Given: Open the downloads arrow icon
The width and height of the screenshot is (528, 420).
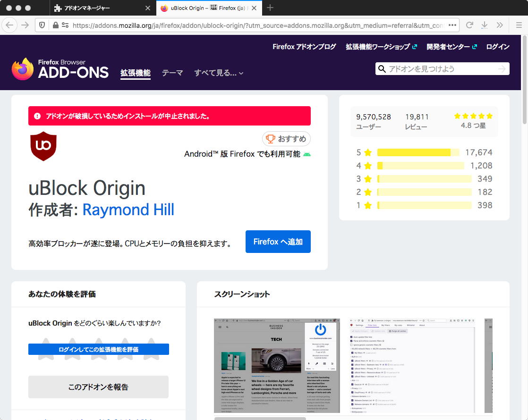Looking at the screenshot, I should click(x=484, y=25).
